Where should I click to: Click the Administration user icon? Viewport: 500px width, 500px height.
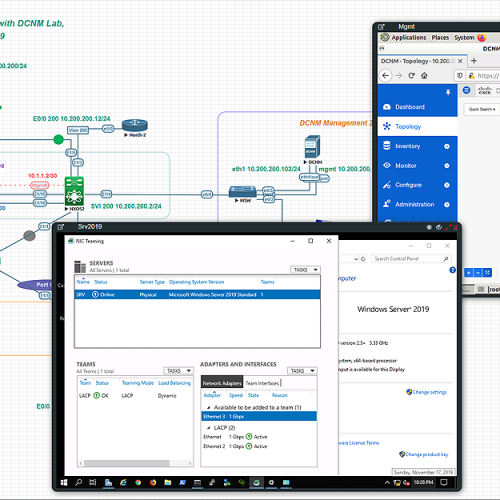[387, 204]
